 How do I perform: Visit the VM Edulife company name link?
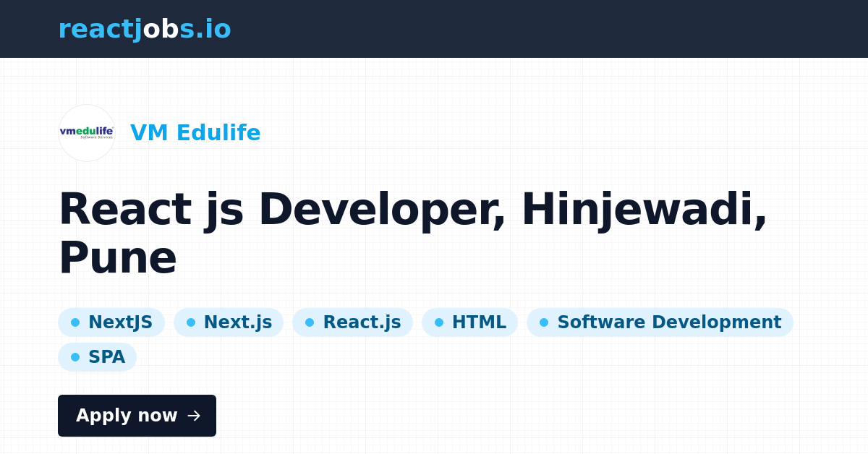(x=195, y=133)
